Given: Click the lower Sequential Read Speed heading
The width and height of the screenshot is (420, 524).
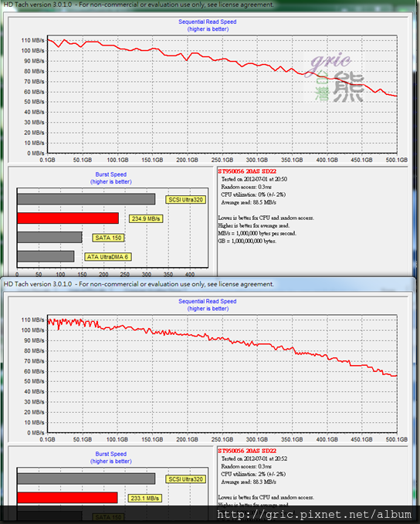Looking at the screenshot, I should [x=208, y=302].
